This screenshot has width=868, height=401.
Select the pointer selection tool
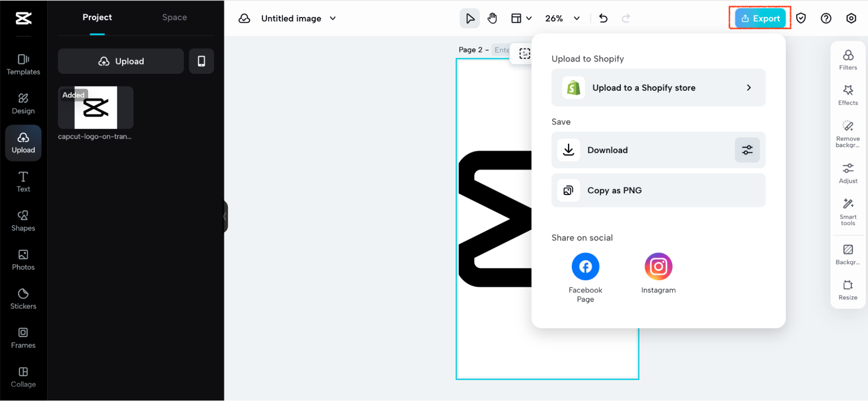pyautogui.click(x=470, y=18)
